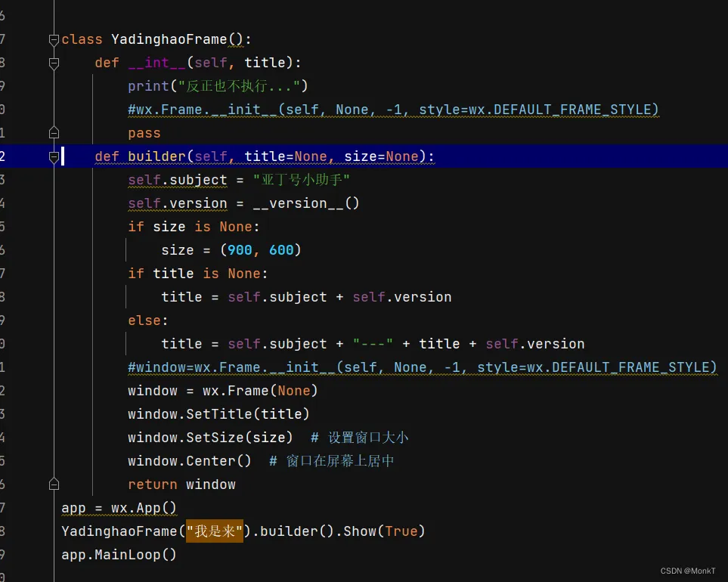Click window.SetSize(size) call
This screenshot has height=582, width=728.
pyautogui.click(x=210, y=437)
